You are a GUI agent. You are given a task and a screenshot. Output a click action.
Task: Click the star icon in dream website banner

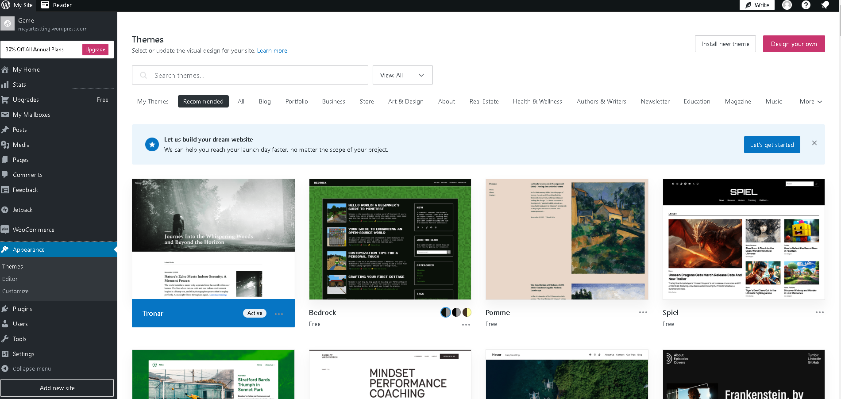(x=152, y=144)
